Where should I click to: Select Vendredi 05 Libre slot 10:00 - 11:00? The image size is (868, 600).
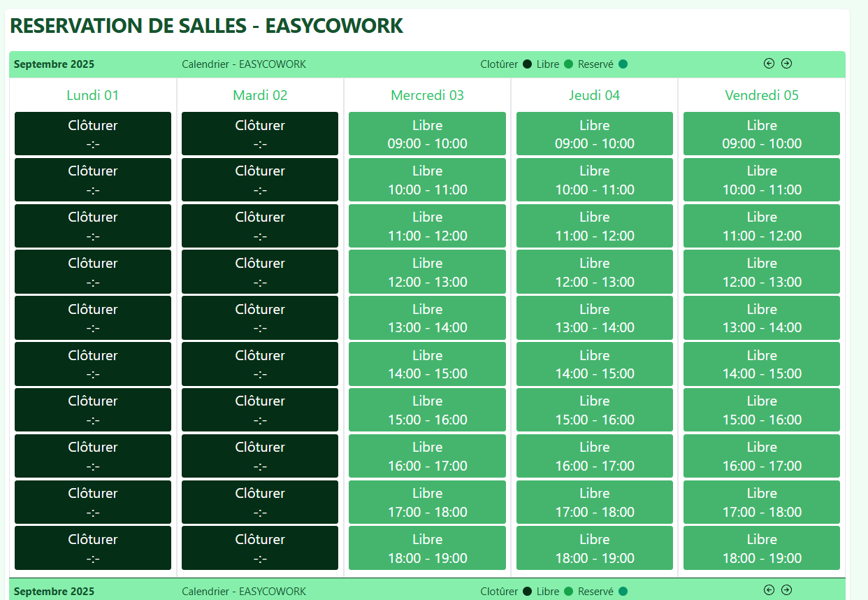click(762, 180)
